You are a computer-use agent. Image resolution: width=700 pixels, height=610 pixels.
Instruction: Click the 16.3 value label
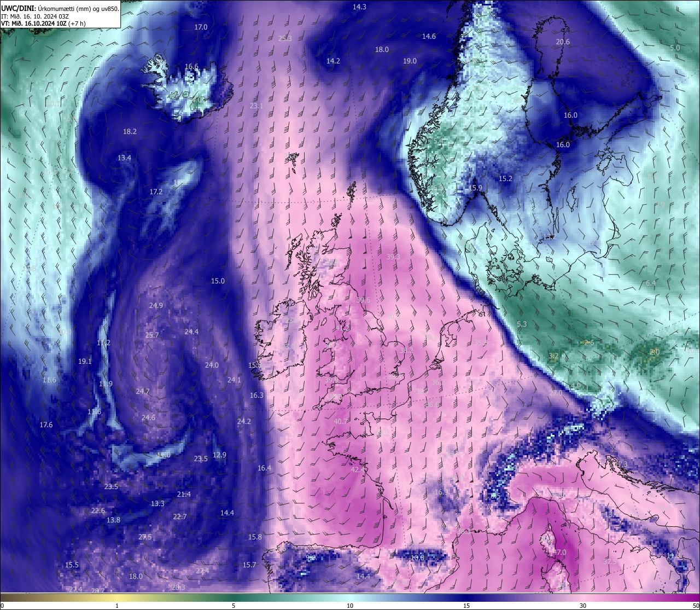(x=256, y=395)
